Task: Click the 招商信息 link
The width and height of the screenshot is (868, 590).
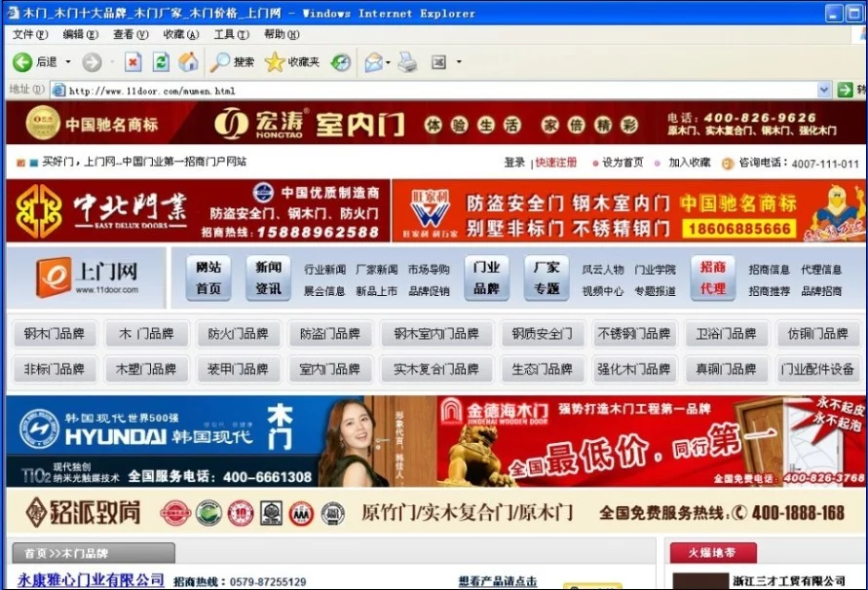Action: point(769,270)
